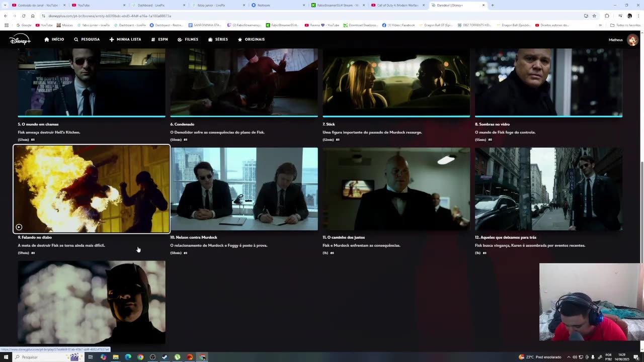Click description 'Fisk ameaça destruir Hell's Kitchen.'

coord(49,132)
